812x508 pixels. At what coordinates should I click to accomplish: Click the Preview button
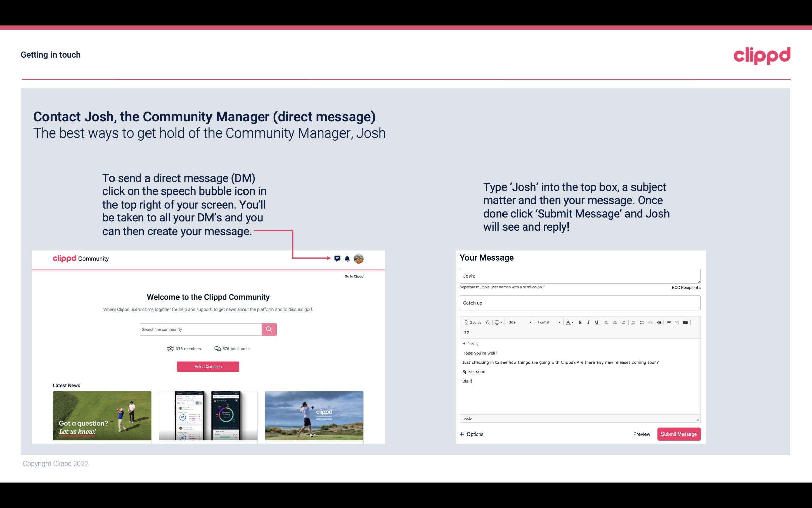tap(641, 434)
